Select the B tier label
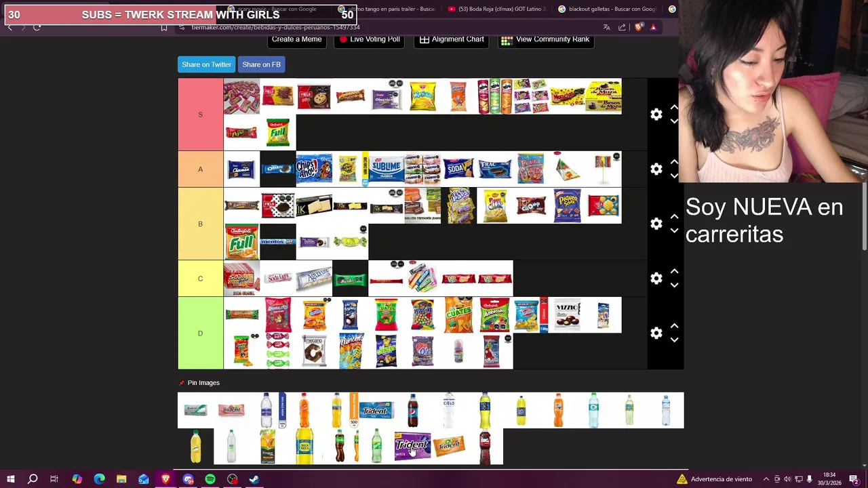The height and width of the screenshot is (488, 868). 200,224
